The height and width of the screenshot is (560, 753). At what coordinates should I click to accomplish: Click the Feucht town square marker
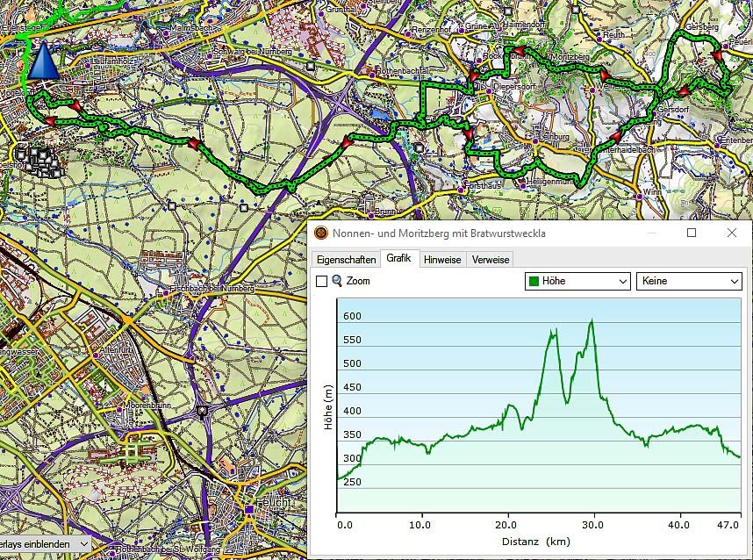(249, 508)
